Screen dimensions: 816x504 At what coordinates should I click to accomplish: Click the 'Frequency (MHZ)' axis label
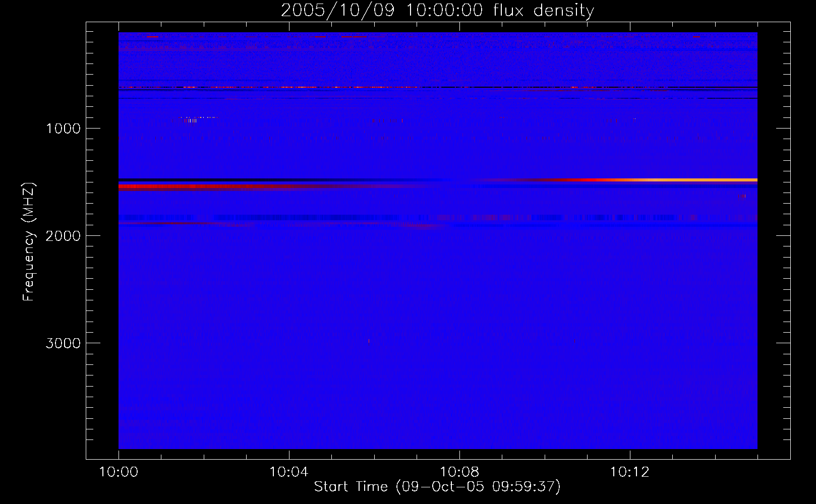tap(29, 242)
